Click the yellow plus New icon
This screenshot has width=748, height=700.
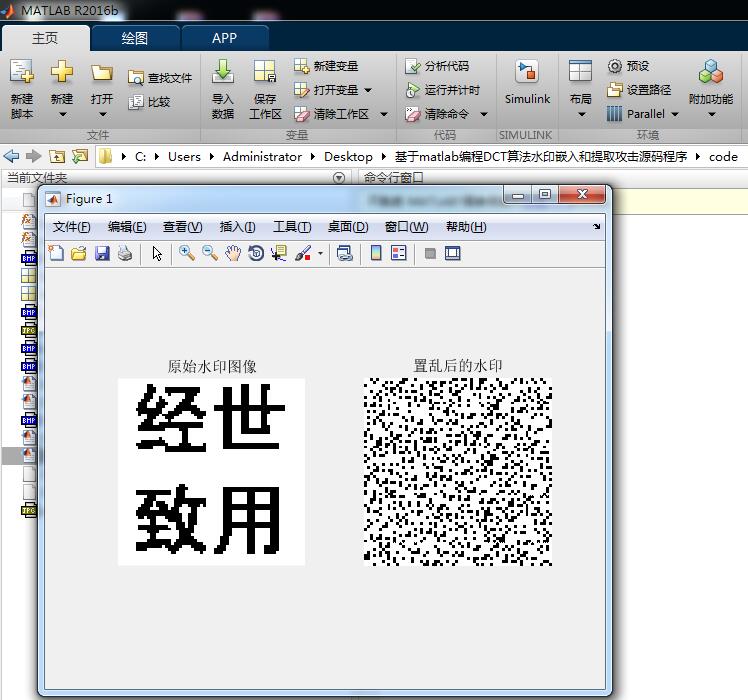coord(62,72)
